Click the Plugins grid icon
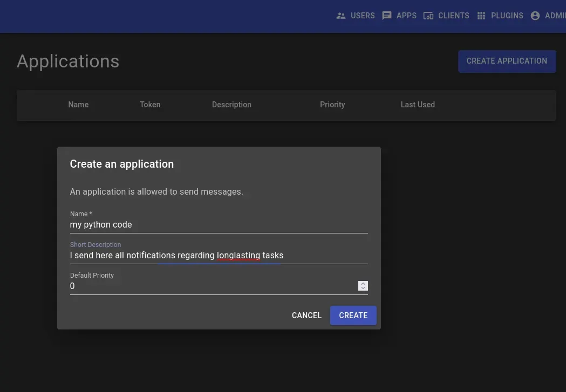Viewport: 566px width, 392px height. (x=481, y=16)
